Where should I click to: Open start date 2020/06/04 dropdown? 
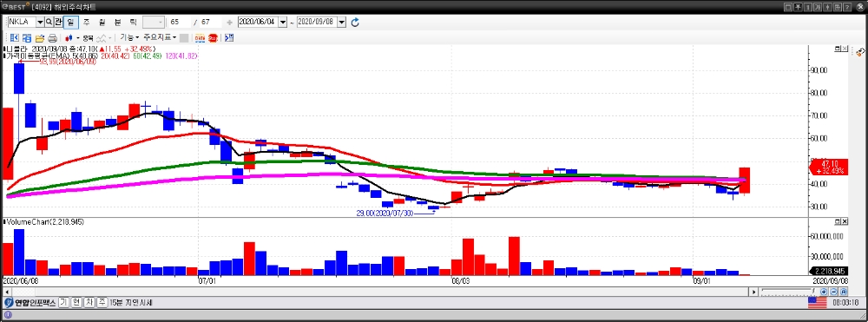283,22
